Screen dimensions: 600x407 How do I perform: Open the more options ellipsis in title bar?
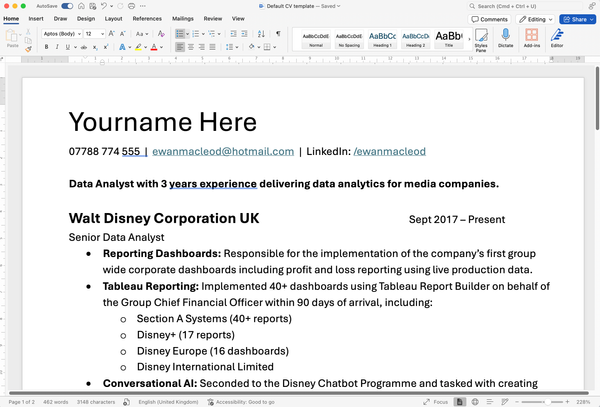143,6
